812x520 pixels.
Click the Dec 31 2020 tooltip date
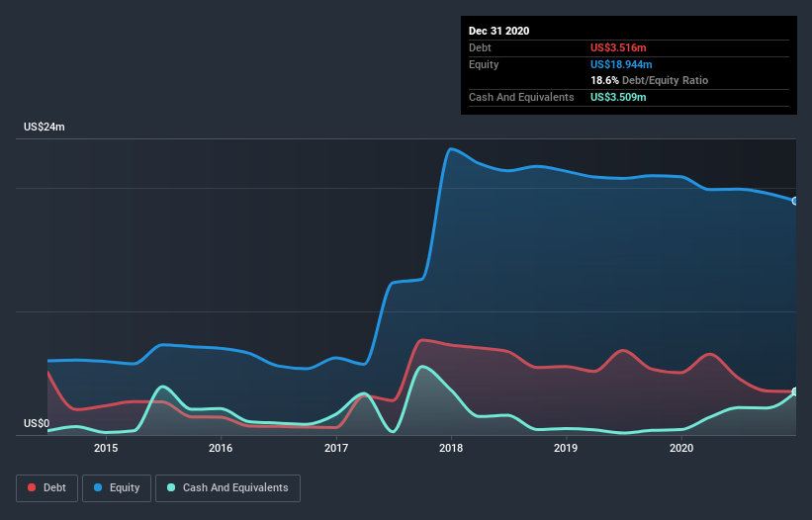tap(498, 31)
